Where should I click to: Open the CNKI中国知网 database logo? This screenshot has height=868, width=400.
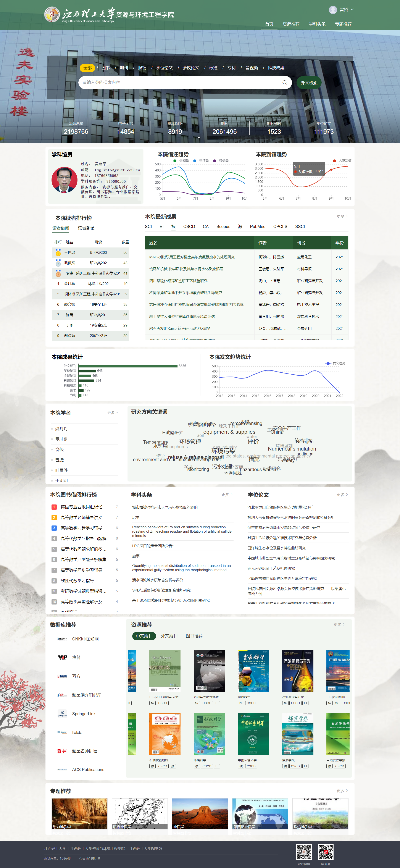pos(62,639)
